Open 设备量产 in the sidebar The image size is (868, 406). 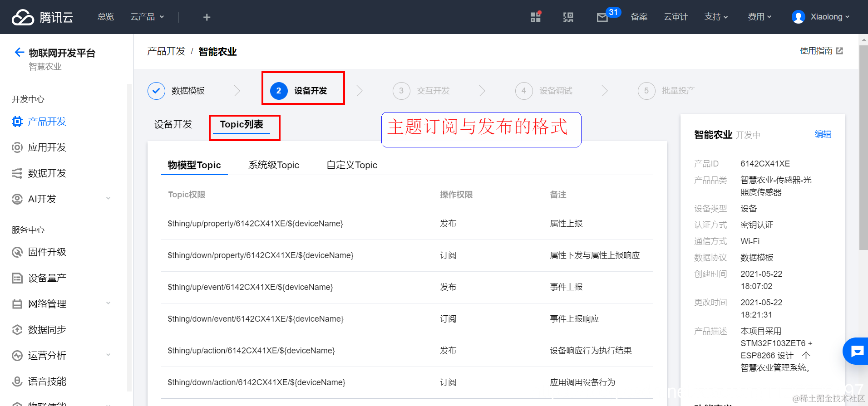[x=47, y=278]
